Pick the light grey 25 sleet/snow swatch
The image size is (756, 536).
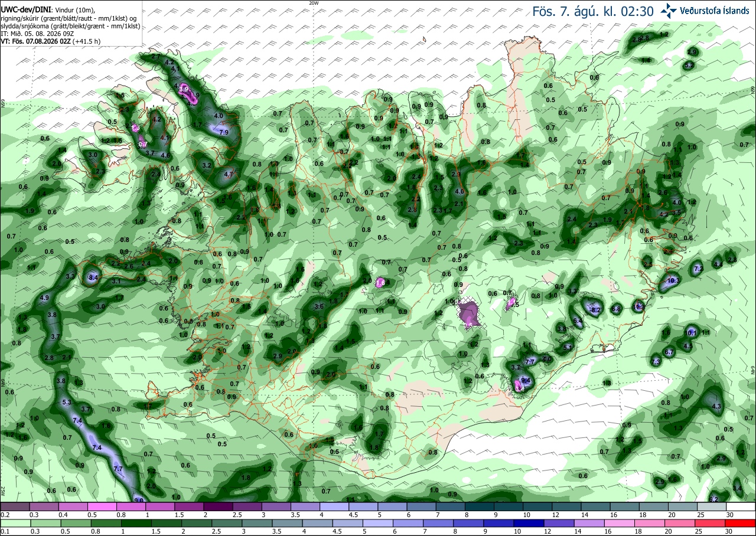pos(712,506)
